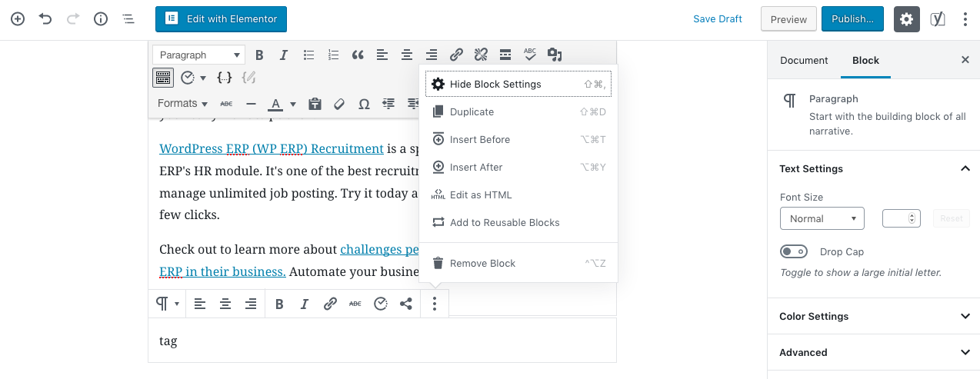980x379 pixels.
Task: Align left in the block toolbar
Action: pyautogui.click(x=200, y=304)
